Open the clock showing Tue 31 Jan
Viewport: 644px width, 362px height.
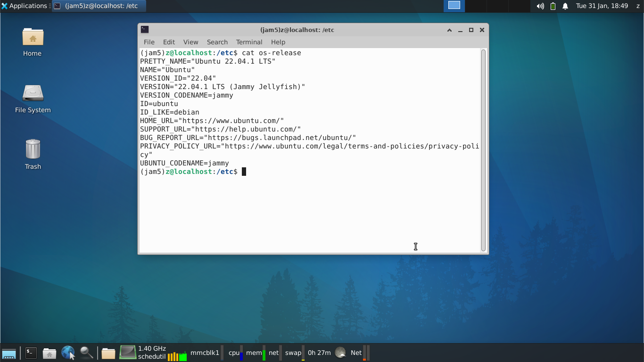click(x=602, y=6)
